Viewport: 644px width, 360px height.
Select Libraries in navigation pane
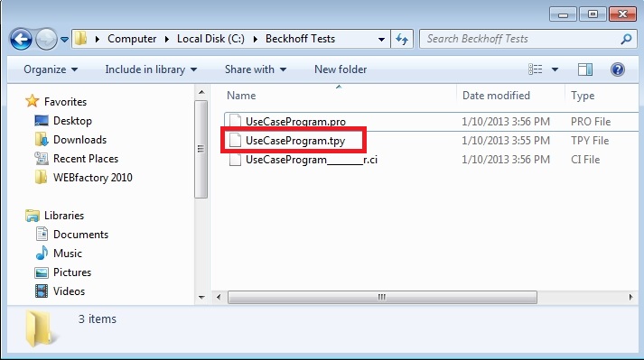click(x=63, y=215)
